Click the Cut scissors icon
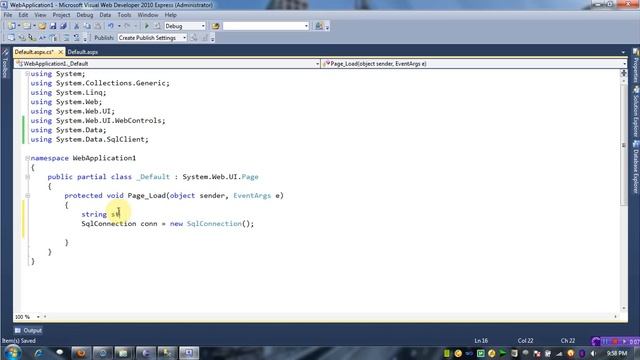Screen dimensions: 640x360 [x=76, y=26]
